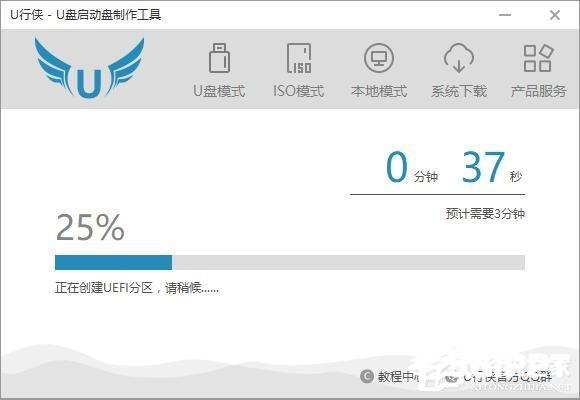Image resolution: width=580 pixels, height=400 pixels.
Task: Minimize the U行侠 window
Action: [x=505, y=15]
